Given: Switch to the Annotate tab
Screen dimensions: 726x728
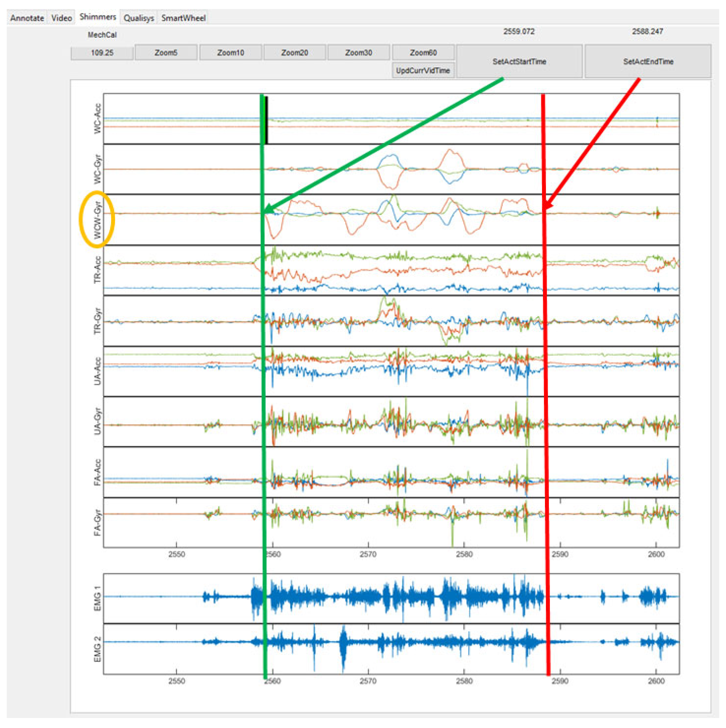Looking at the screenshot, I should [27, 18].
